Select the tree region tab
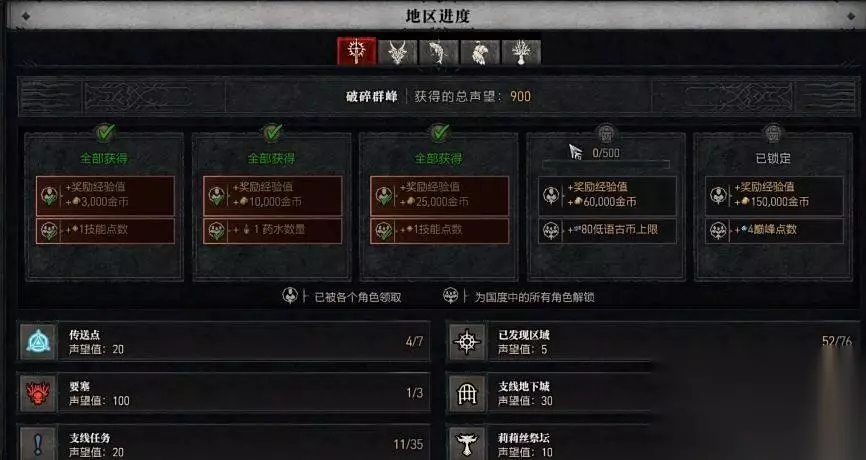 521,52
